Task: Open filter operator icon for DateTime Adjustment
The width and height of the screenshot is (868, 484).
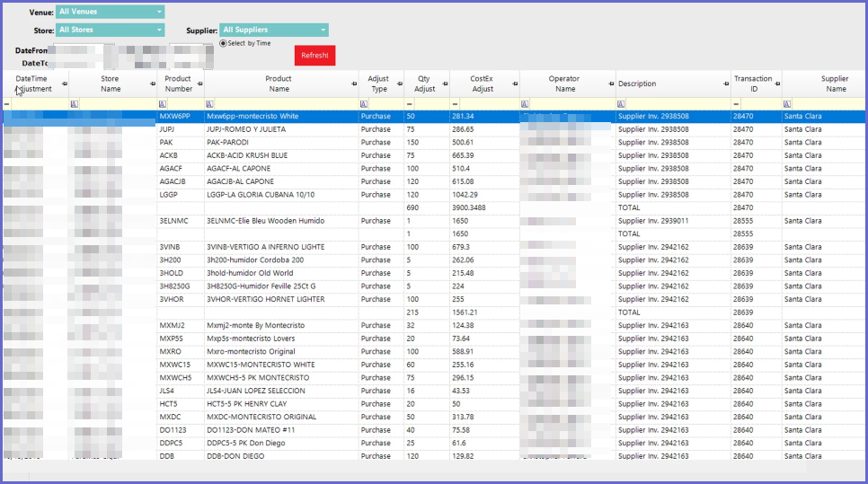Action: tap(6, 104)
